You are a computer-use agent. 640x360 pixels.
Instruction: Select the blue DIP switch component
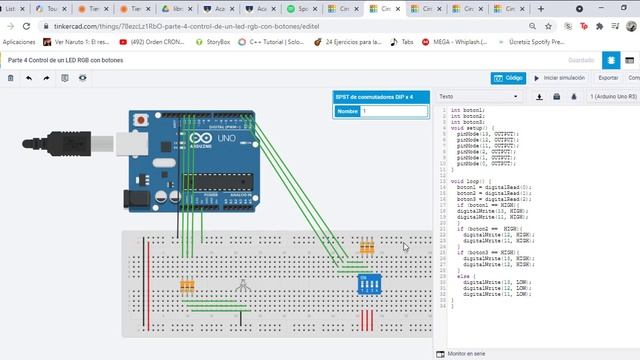click(x=369, y=284)
